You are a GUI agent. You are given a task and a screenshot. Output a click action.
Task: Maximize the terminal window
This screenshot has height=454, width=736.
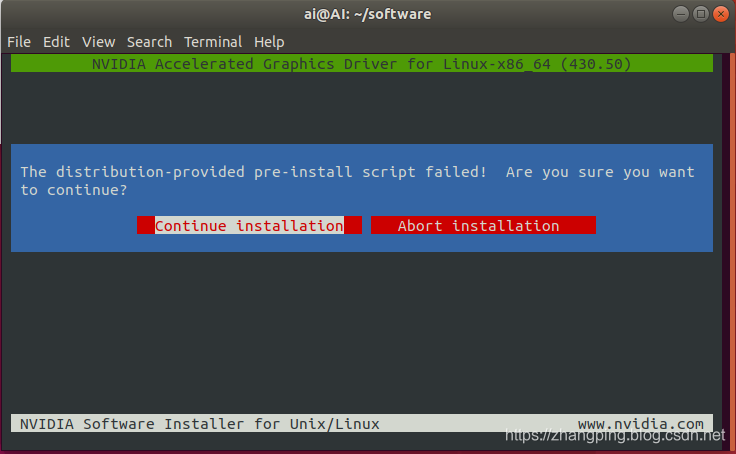(701, 14)
